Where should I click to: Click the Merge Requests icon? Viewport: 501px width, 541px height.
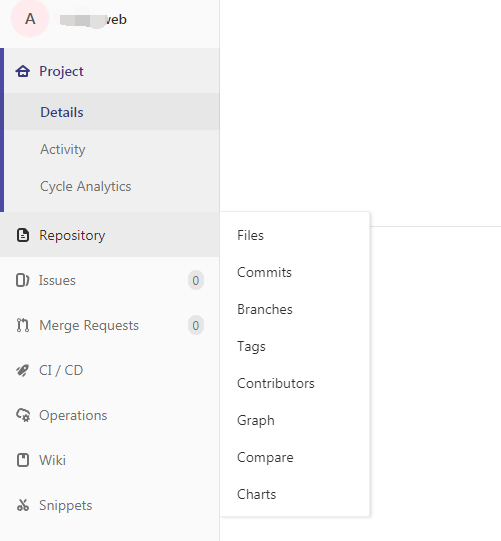[x=23, y=325]
